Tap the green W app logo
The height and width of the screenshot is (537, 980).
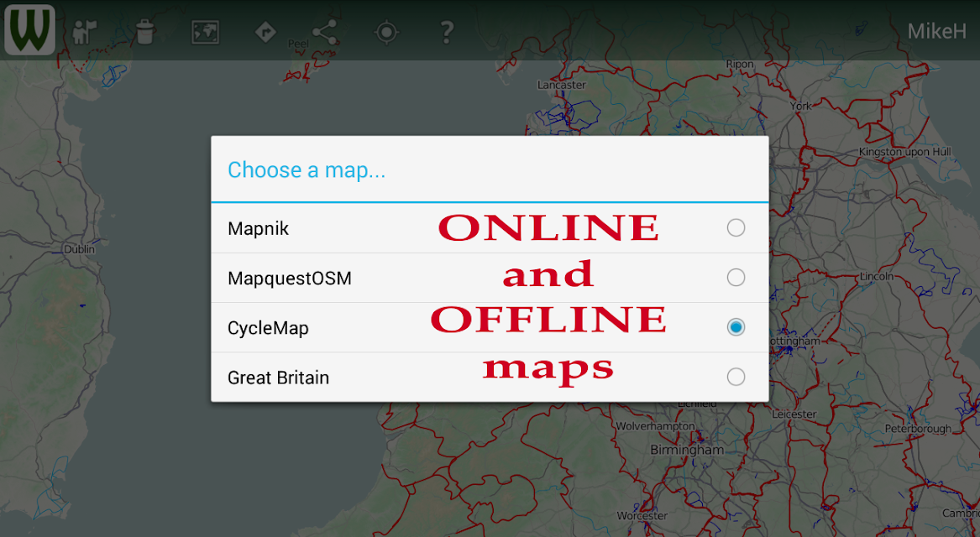click(30, 30)
